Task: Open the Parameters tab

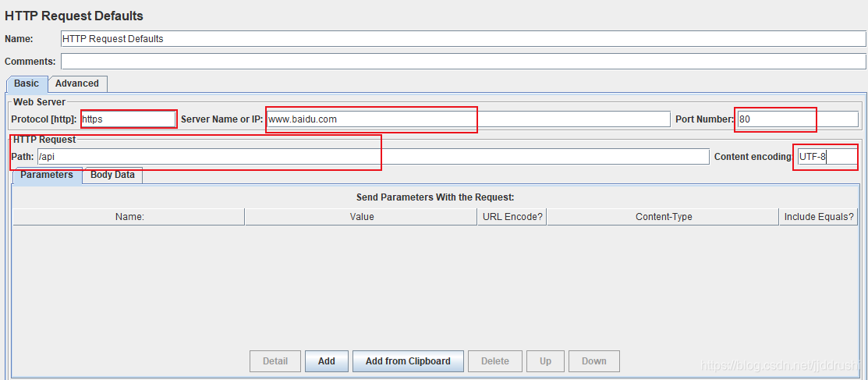Action: click(47, 175)
